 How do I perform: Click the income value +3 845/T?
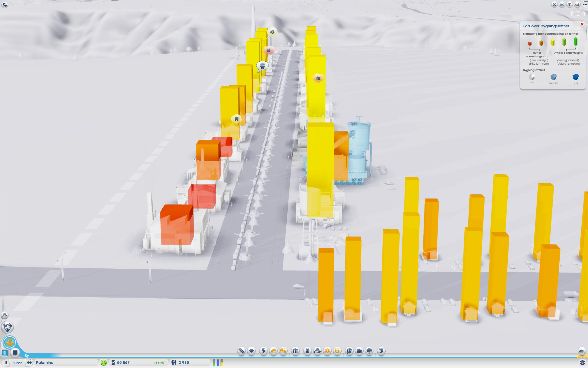pos(160,363)
